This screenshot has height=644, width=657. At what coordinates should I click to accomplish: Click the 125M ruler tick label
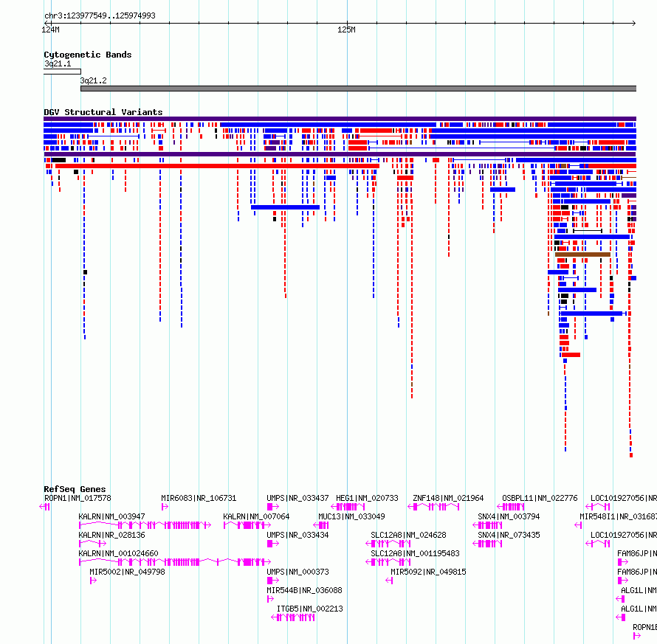click(346, 30)
